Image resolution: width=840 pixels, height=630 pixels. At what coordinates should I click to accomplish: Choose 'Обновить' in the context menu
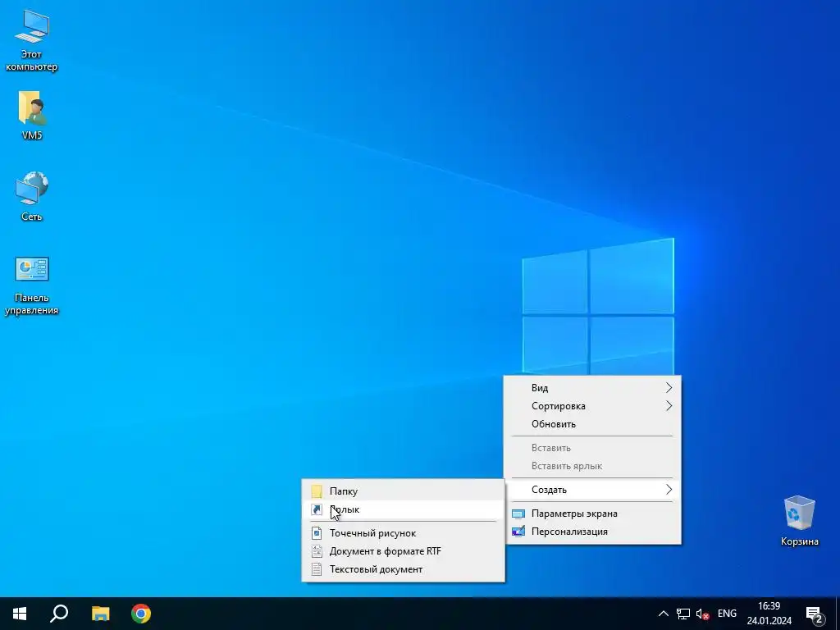tap(592, 424)
